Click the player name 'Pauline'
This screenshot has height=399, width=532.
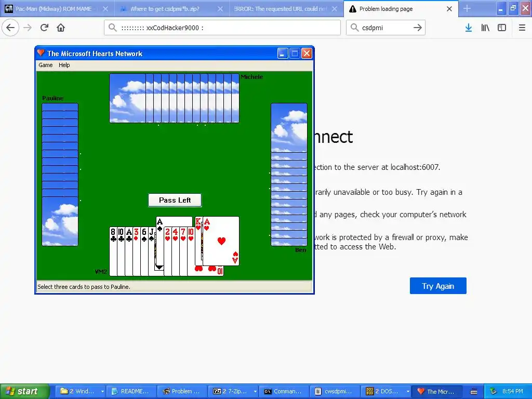click(52, 98)
